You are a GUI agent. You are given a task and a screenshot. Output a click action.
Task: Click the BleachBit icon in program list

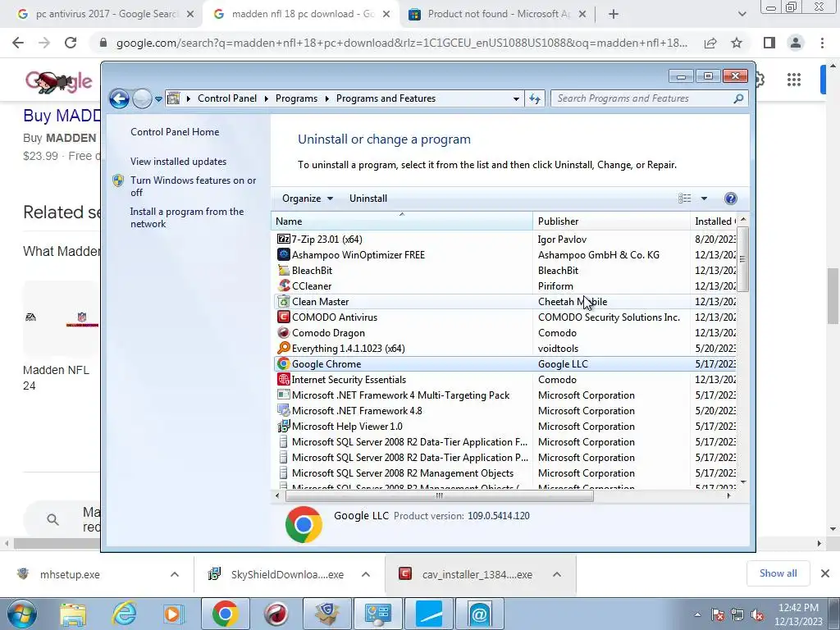click(283, 270)
